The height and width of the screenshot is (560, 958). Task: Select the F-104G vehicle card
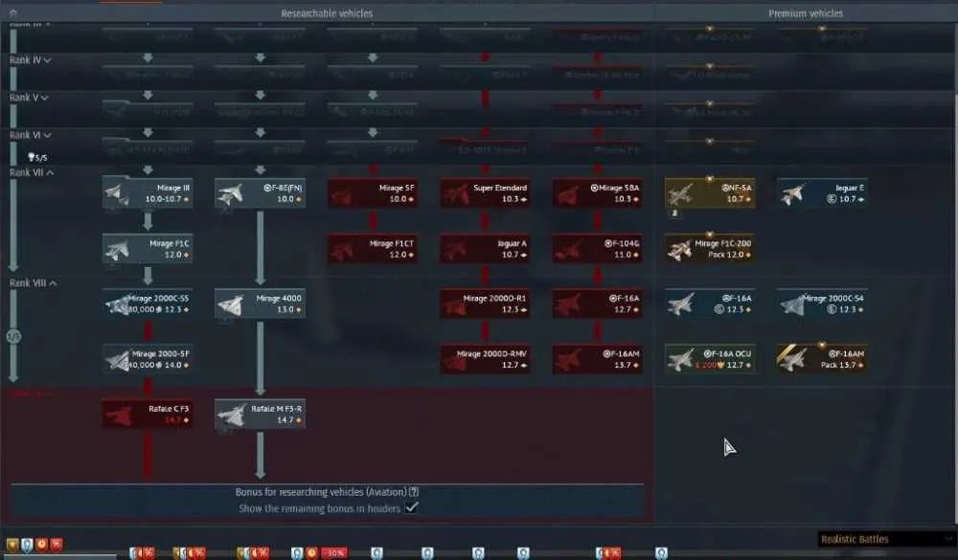(598, 249)
